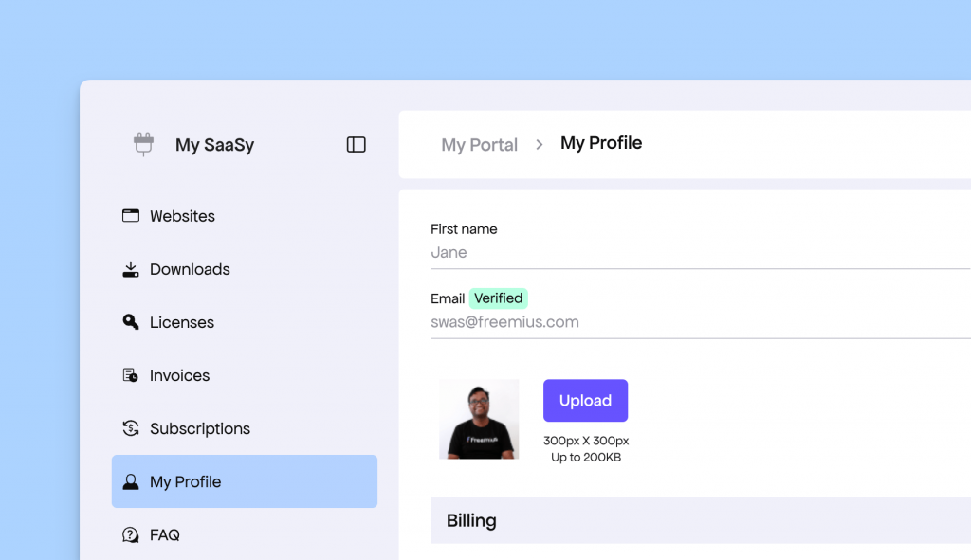Expand the Billing section
The height and width of the screenshot is (560, 971).
click(471, 520)
